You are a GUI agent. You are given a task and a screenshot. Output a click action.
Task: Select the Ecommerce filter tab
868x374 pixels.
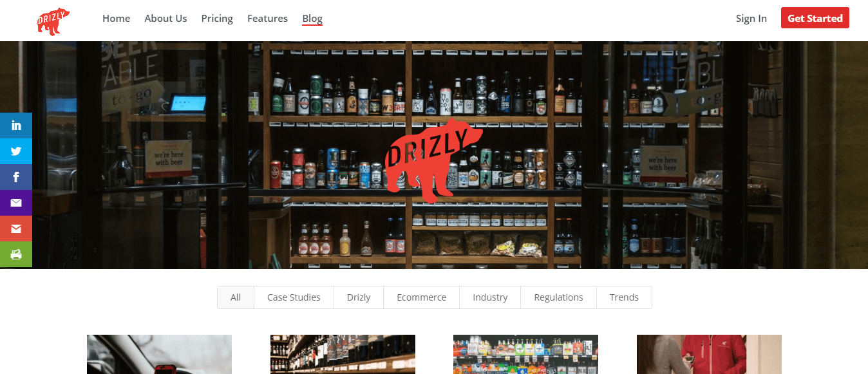[421, 297]
